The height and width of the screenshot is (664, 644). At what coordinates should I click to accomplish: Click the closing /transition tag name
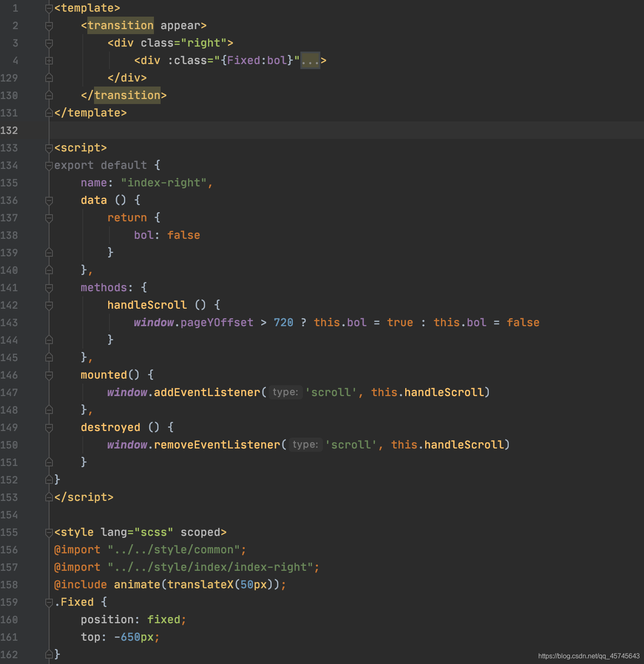pos(127,96)
